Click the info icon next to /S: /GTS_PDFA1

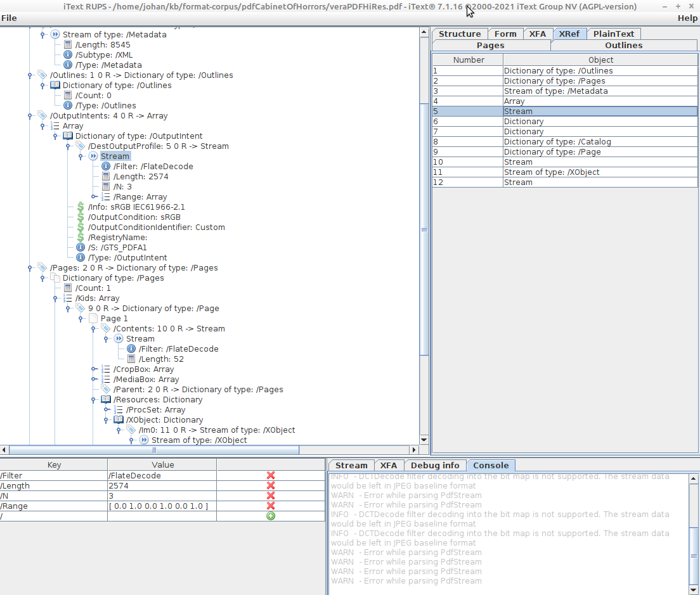pyautogui.click(x=80, y=247)
